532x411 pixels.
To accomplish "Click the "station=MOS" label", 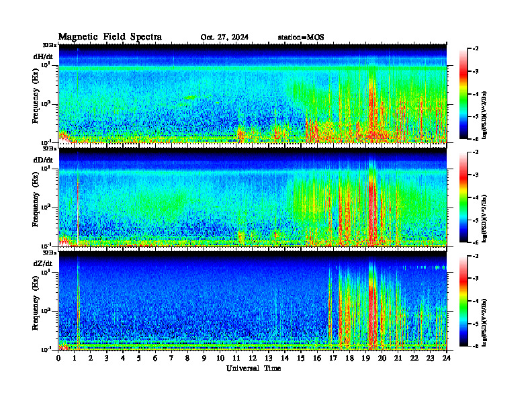I will point(301,38).
